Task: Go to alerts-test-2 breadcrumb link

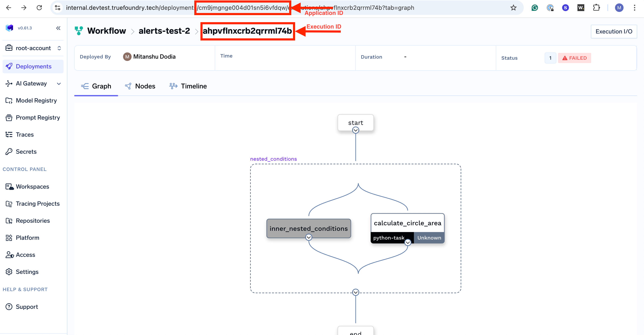Action: coord(164,31)
